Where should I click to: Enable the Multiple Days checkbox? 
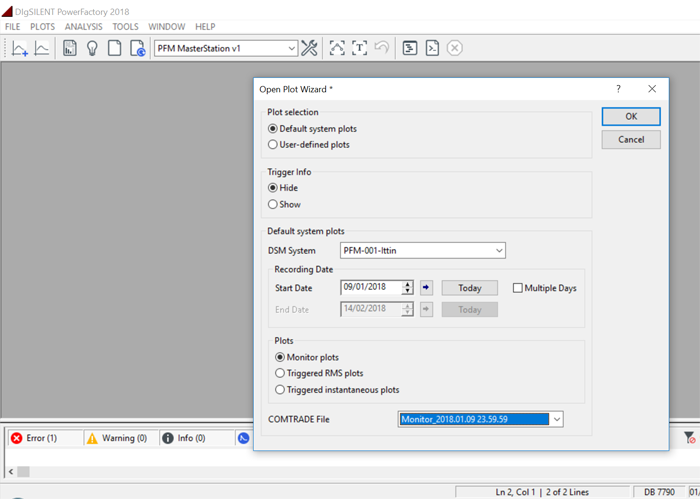click(518, 288)
